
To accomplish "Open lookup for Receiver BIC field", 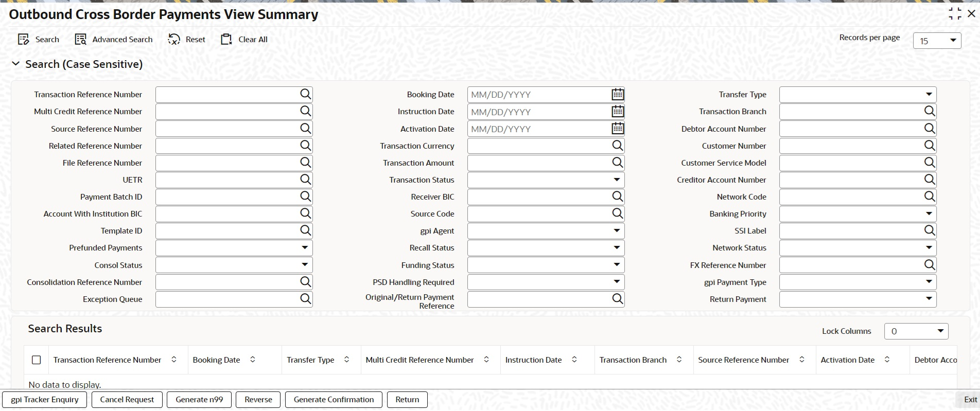I will coord(618,196).
